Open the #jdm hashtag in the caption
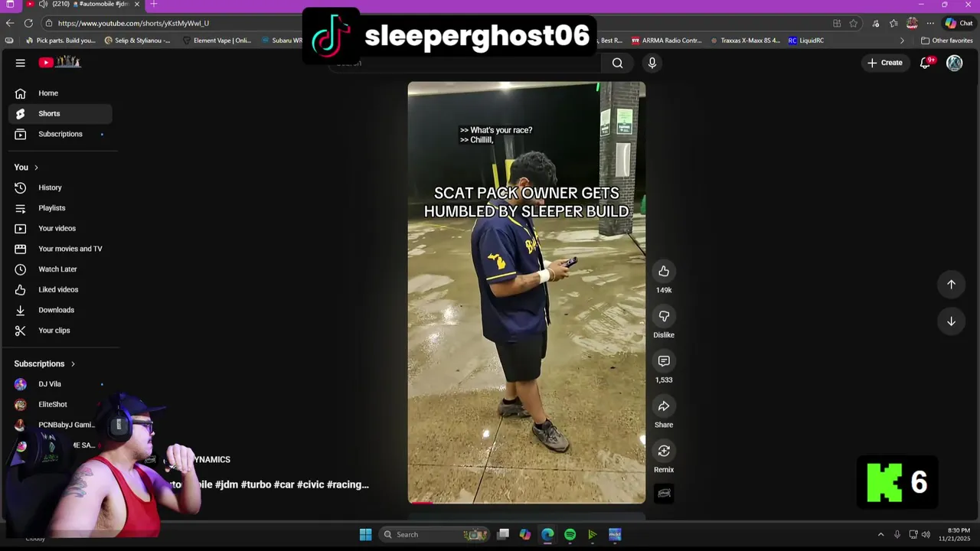Image resolution: width=980 pixels, height=551 pixels. (226, 484)
